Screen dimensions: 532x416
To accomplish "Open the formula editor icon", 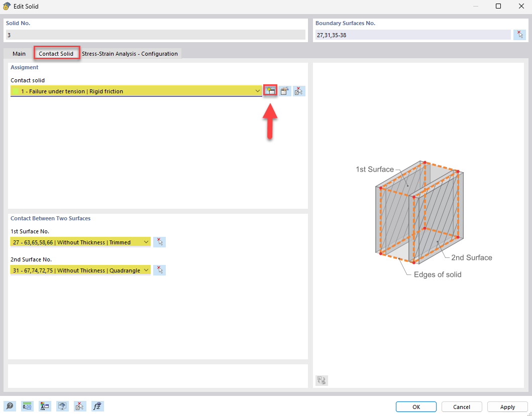I will (97, 406).
